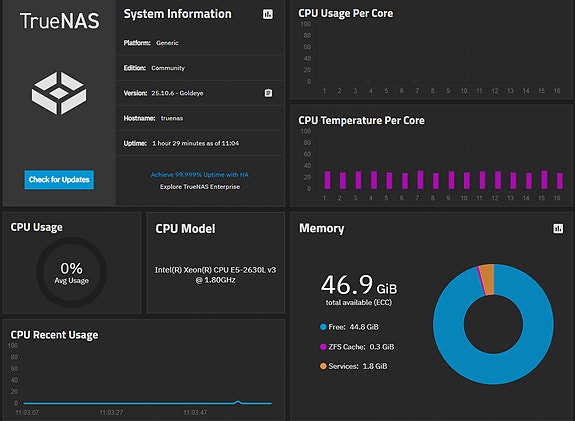The image size is (575, 421).
Task: Click core 1 temperature bar
Action: pos(327,180)
